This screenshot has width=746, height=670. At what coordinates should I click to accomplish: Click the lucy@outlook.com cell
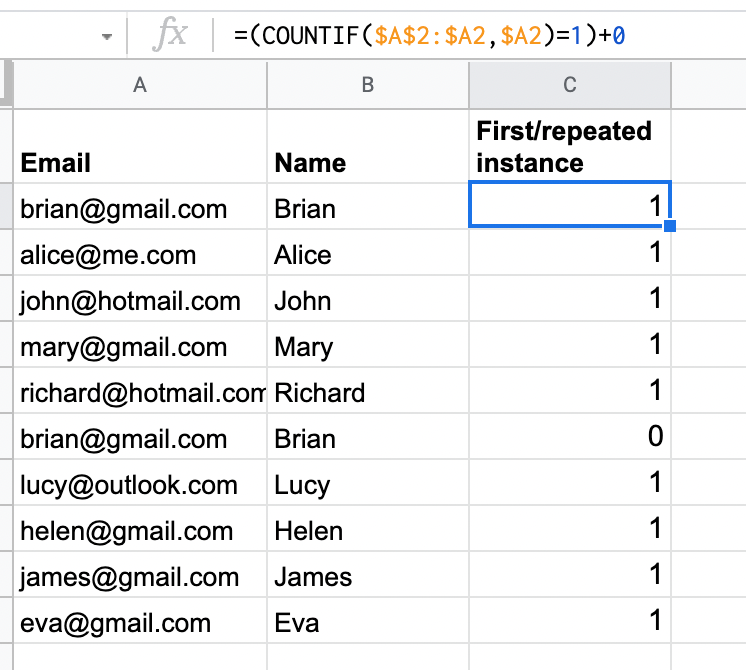pyautogui.click(x=140, y=483)
